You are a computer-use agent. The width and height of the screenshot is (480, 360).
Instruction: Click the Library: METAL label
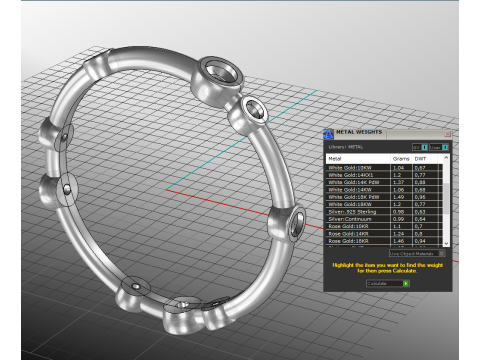tap(346, 147)
